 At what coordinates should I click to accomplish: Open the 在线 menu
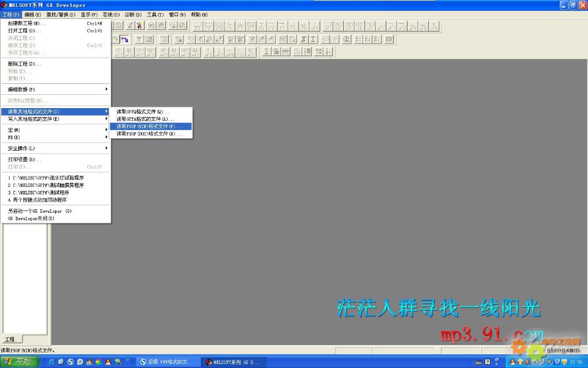(111, 14)
